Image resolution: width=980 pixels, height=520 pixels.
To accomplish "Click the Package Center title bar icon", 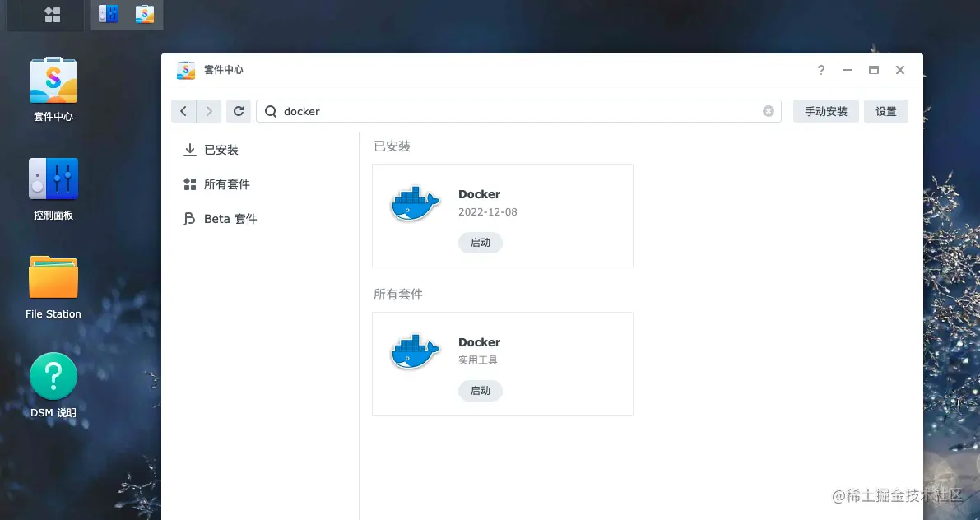I will pos(186,70).
